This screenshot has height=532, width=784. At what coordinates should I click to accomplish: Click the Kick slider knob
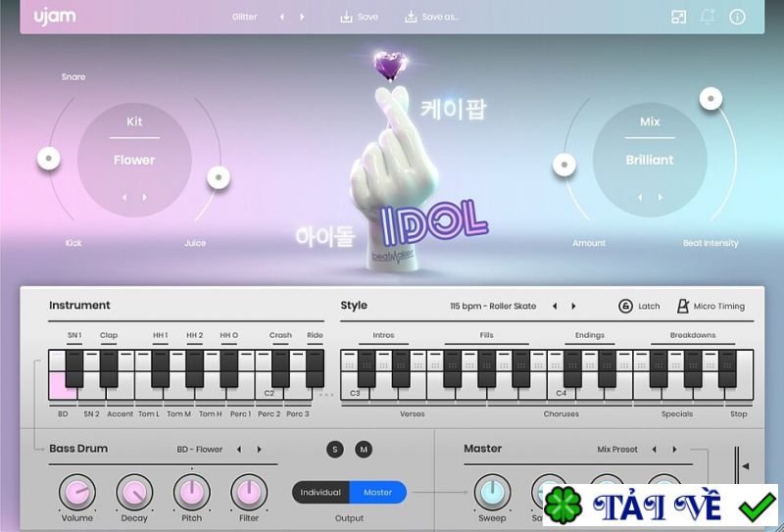click(49, 159)
